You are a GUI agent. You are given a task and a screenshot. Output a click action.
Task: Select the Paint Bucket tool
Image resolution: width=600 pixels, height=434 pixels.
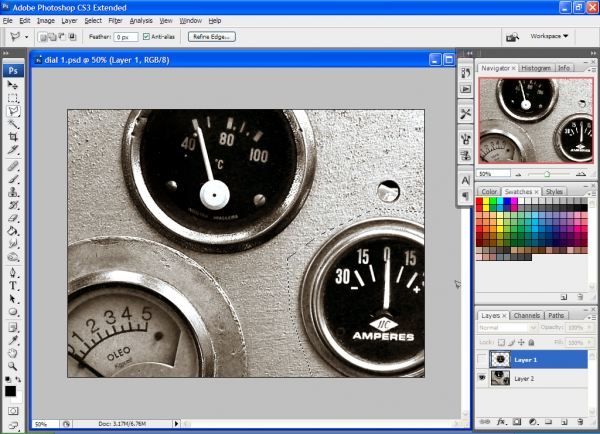tap(13, 231)
